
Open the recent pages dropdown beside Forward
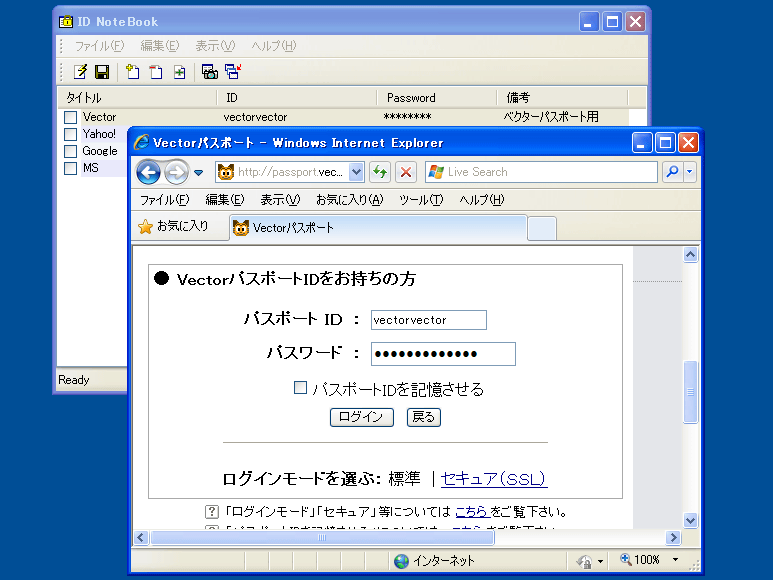(x=198, y=172)
